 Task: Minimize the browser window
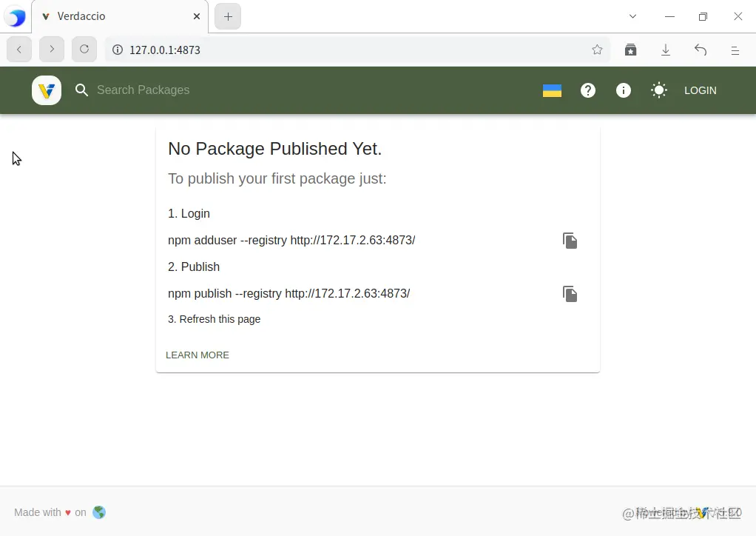pyautogui.click(x=669, y=16)
